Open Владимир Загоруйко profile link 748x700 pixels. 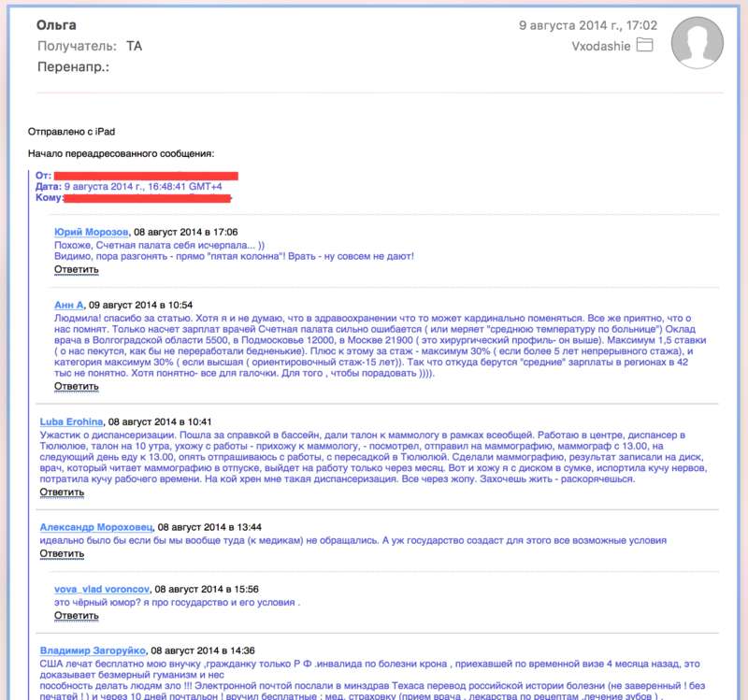(x=93, y=650)
